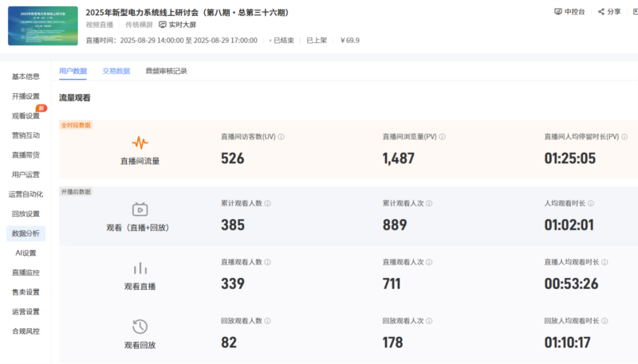Click info icon beside 回放人均观看时长
Image resolution: width=638 pixels, height=364 pixels.
tap(605, 321)
